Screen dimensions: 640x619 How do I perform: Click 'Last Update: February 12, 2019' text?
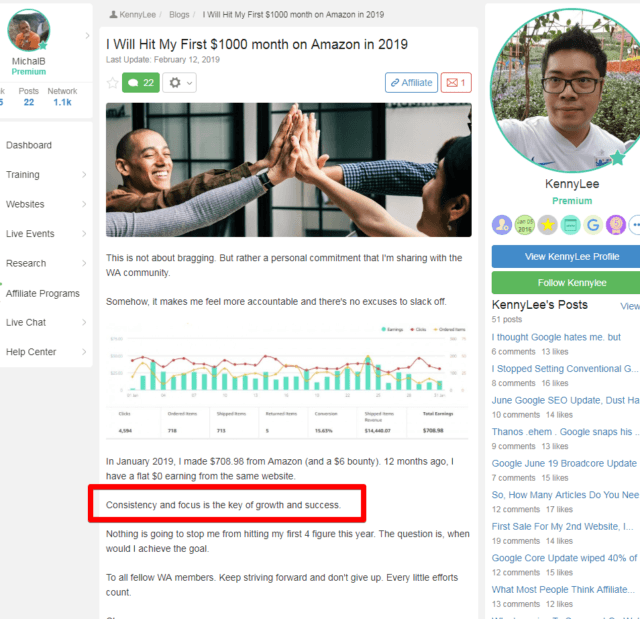pyautogui.click(x=163, y=60)
